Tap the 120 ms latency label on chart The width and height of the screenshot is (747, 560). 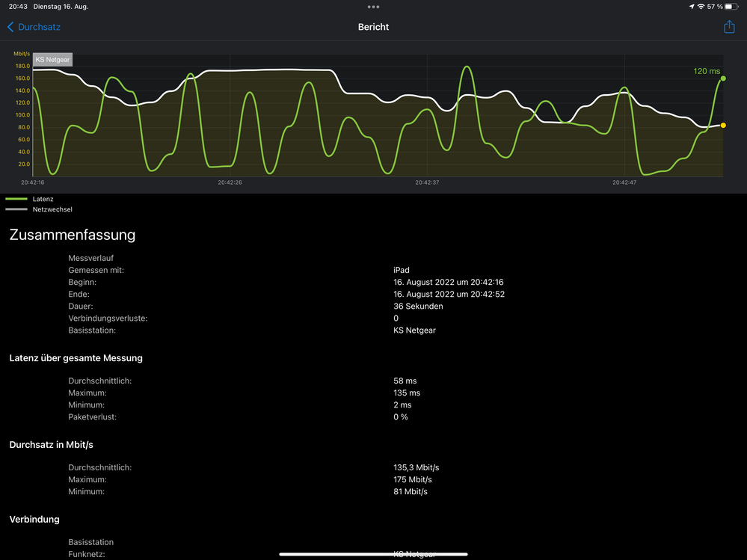tap(707, 71)
